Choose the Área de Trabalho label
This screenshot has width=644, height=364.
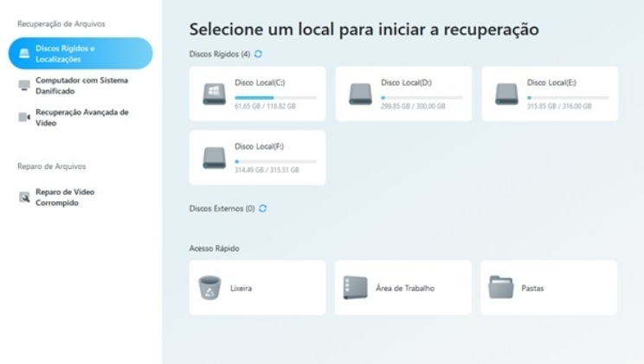[x=405, y=289]
